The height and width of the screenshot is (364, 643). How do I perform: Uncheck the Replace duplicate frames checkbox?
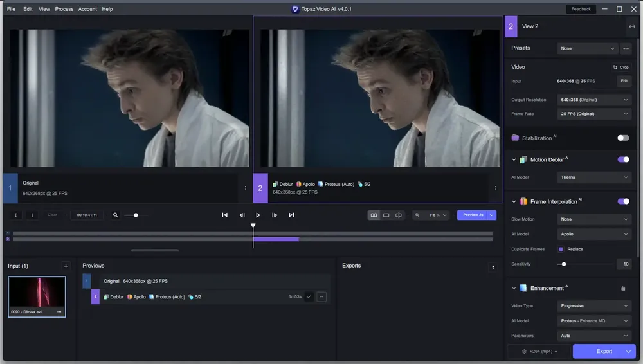coord(561,249)
